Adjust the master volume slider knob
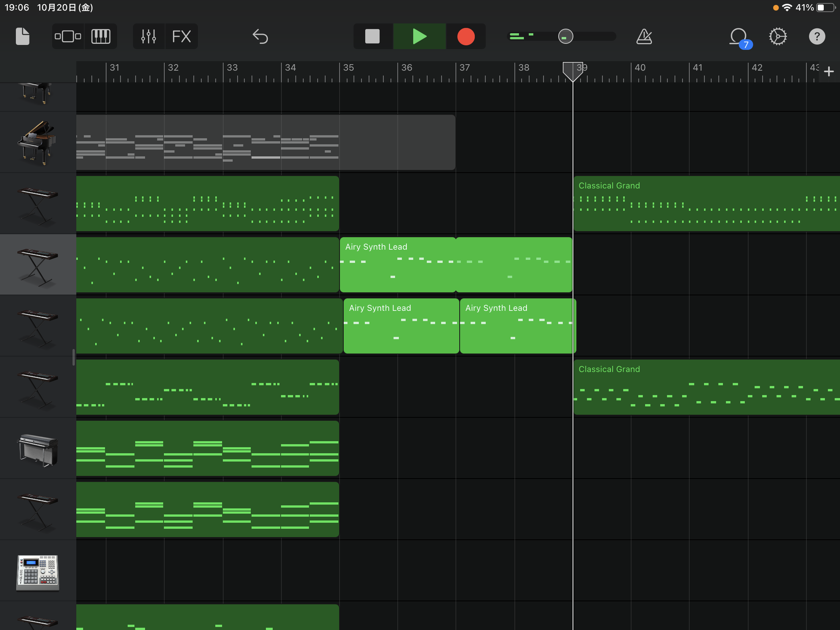 (565, 37)
